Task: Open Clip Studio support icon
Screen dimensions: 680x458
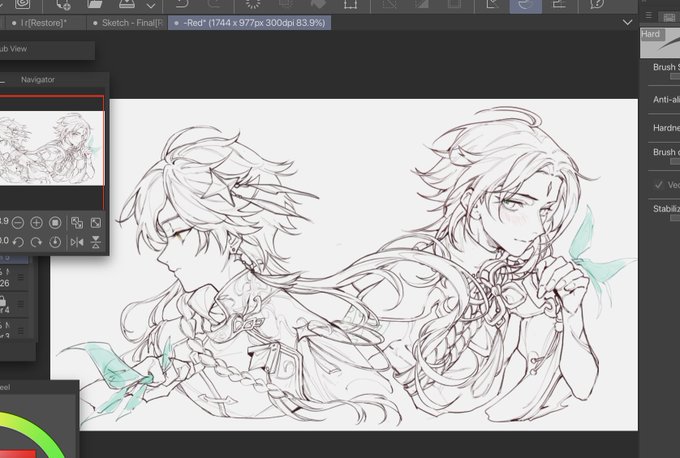Action: [x=597, y=4]
